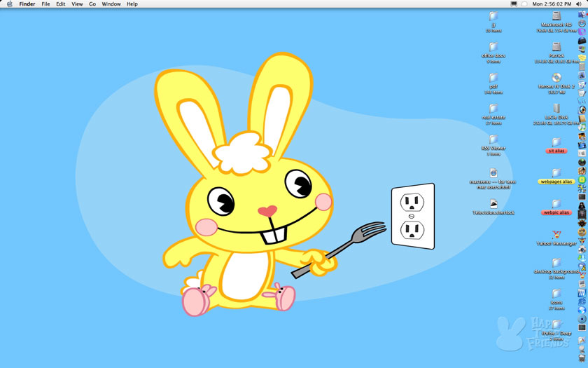This screenshot has width=588, height=368.
Task: Open the Apple menu
Action: pos(9,4)
